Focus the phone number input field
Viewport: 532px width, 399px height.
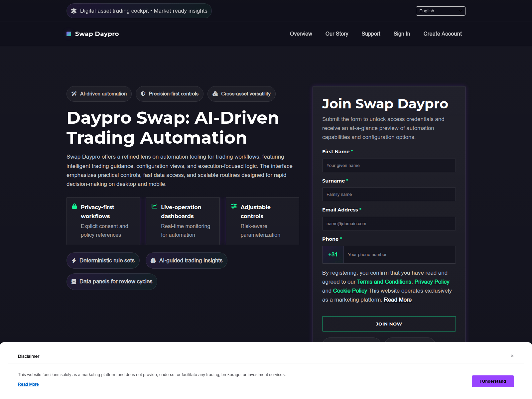(x=400, y=255)
